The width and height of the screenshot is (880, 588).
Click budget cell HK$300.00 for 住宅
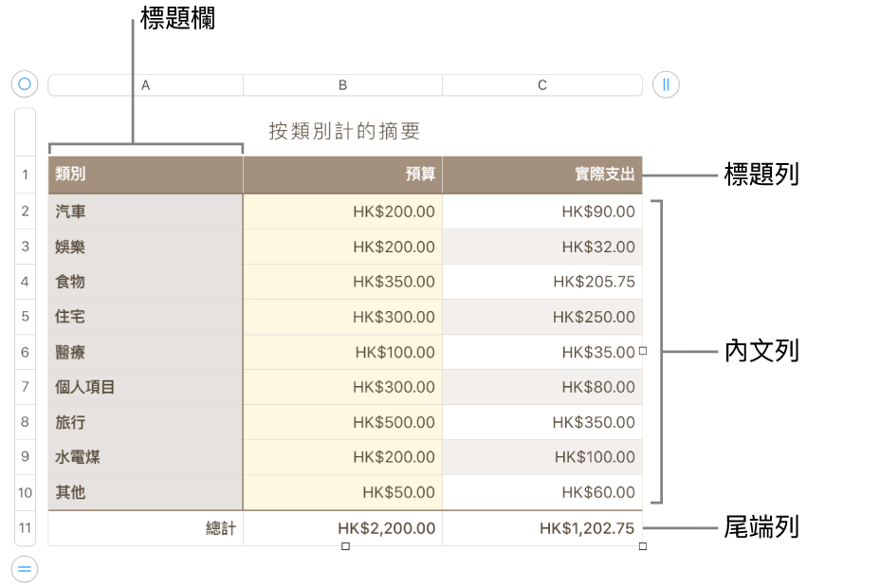[343, 317]
